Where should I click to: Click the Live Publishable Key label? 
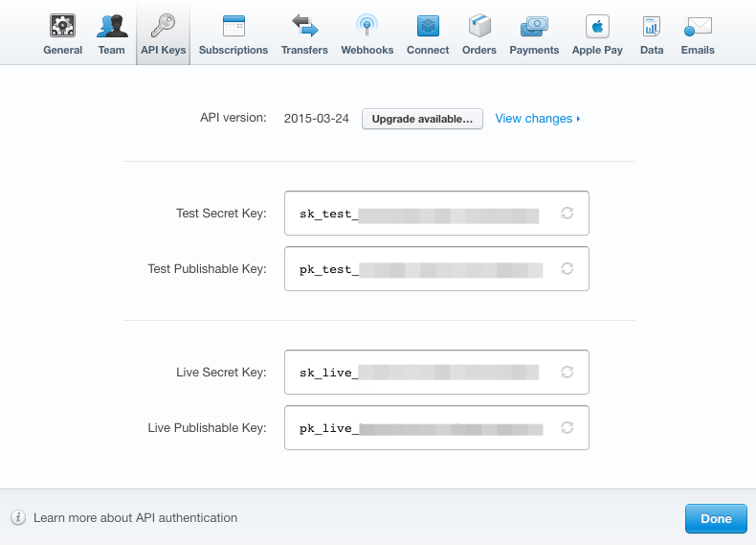click(208, 428)
